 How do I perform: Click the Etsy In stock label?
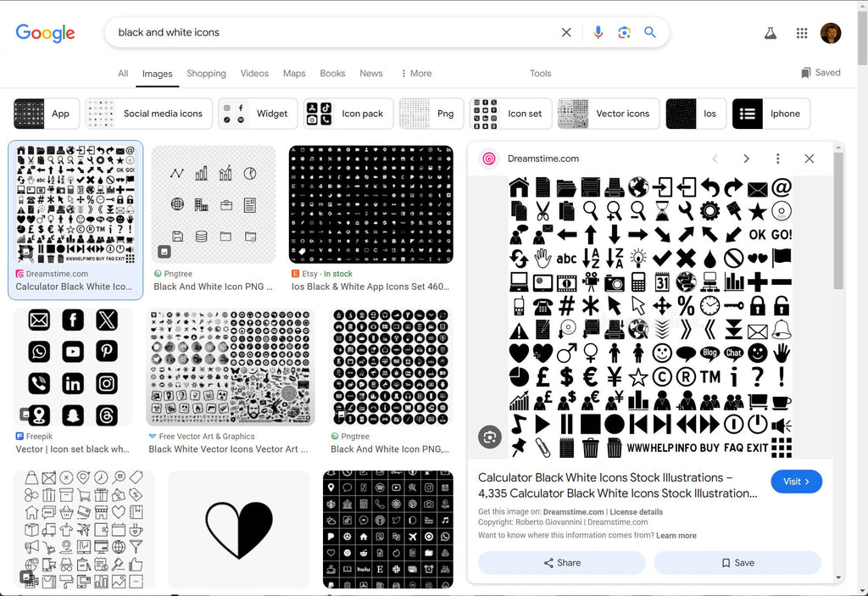pos(337,274)
